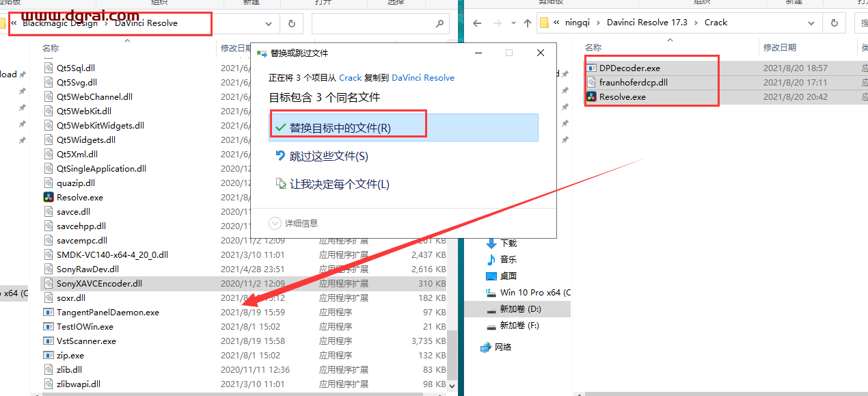Click the Resolve.exe icon in the DaVinci Resolve folder
The height and width of the screenshot is (396, 868).
pyautogui.click(x=49, y=197)
